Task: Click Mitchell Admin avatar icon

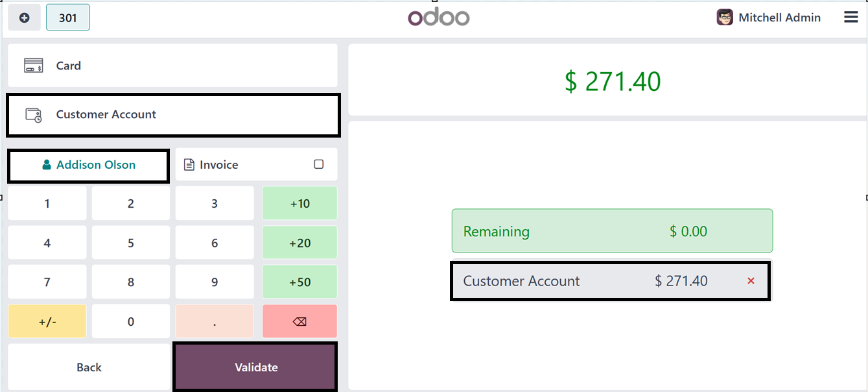Action: point(725,18)
